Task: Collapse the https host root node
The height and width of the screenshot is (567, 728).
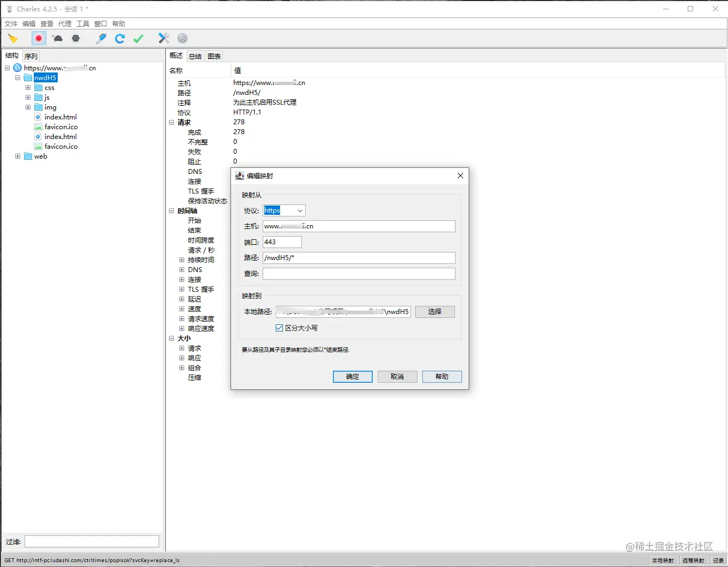Action: [x=7, y=68]
